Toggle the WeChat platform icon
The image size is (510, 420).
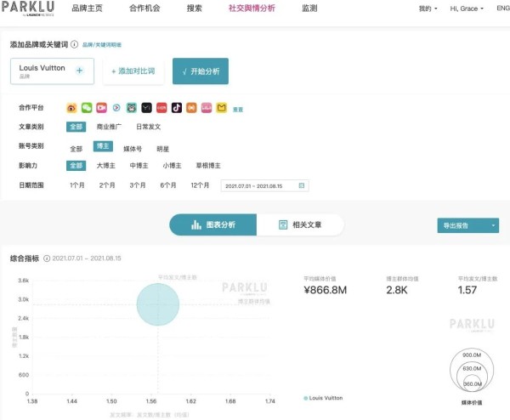tap(87, 108)
